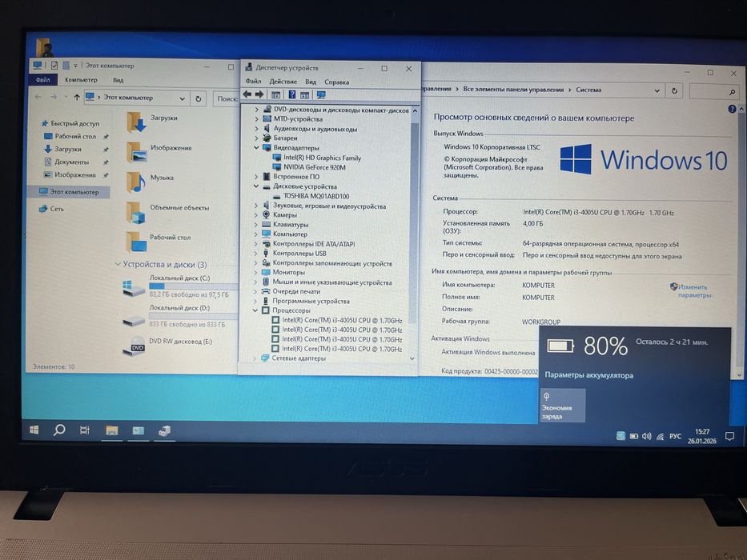Select NVIDIA GeForce 920M adapter

coord(315,167)
